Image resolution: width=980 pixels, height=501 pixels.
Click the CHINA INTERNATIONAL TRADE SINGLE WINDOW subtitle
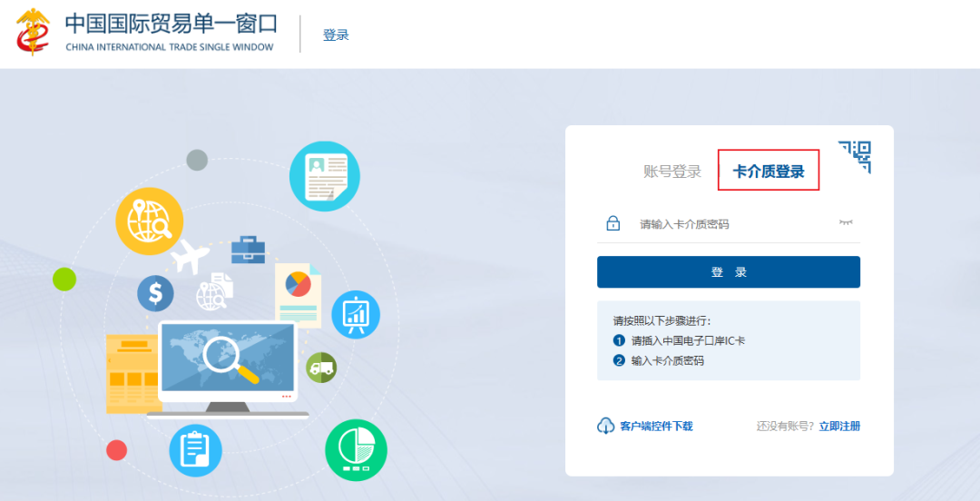tap(170, 47)
